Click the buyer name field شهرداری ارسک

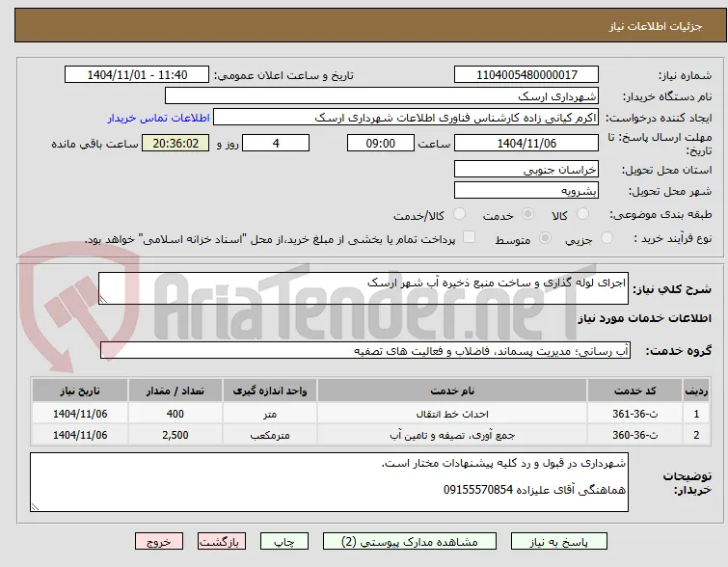coord(382,96)
